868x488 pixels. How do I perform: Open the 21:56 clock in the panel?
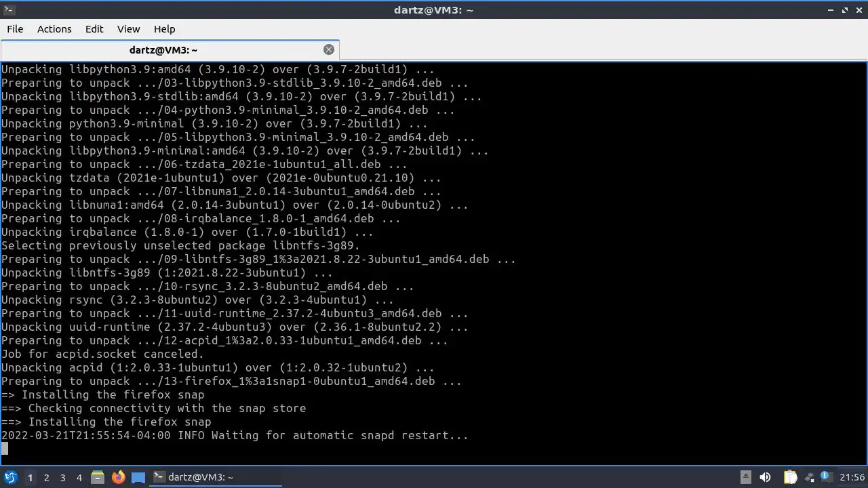click(852, 477)
